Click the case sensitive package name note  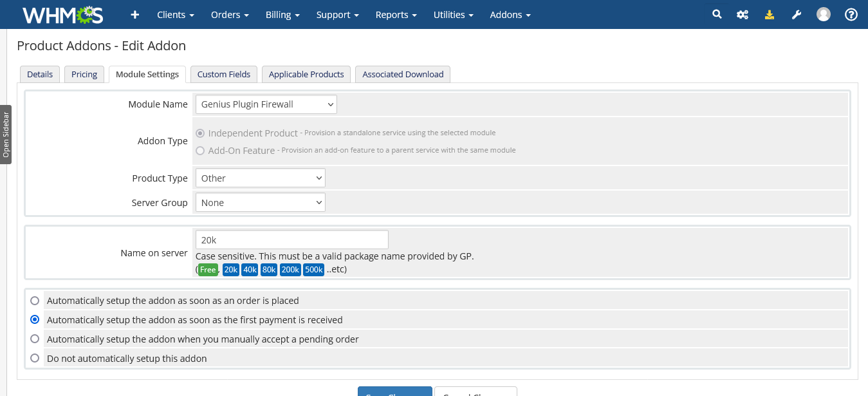335,256
